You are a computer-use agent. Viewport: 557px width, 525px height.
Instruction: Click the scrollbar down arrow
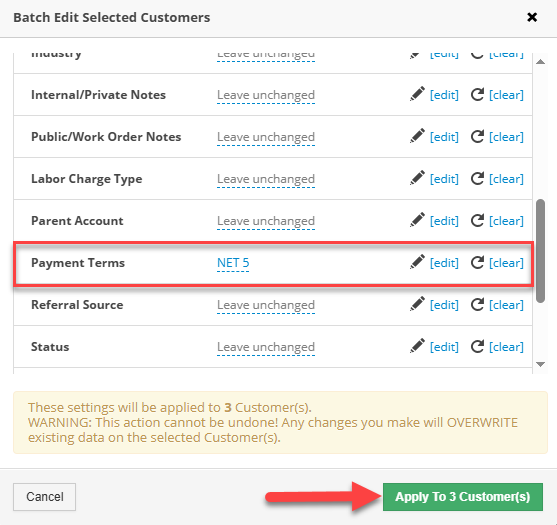tap(540, 364)
